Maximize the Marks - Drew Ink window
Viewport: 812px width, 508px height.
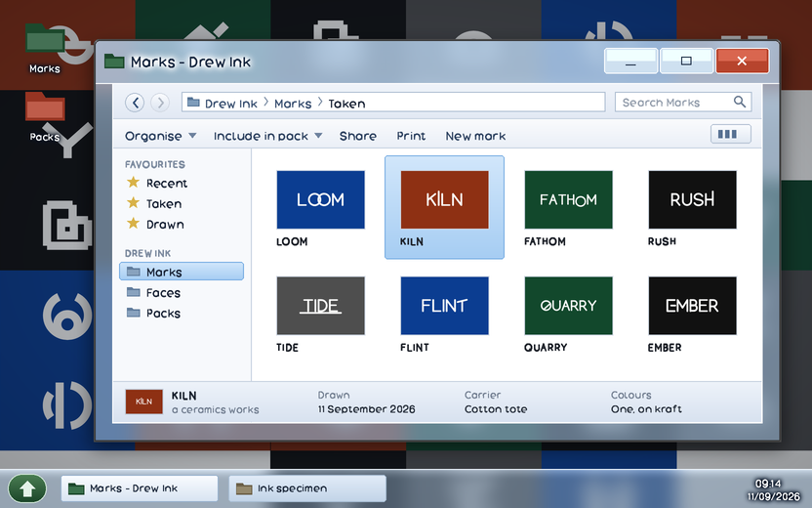686,62
